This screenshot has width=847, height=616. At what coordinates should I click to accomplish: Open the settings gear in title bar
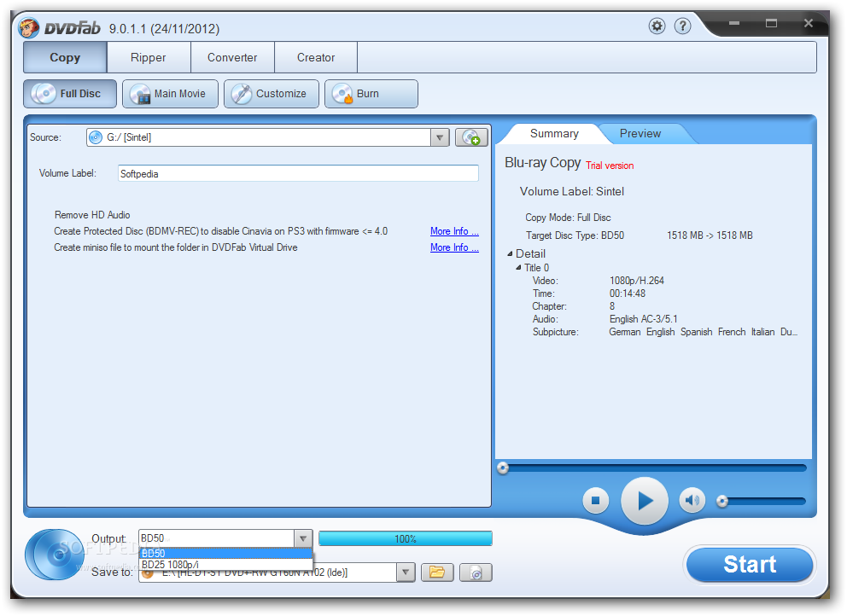(657, 26)
